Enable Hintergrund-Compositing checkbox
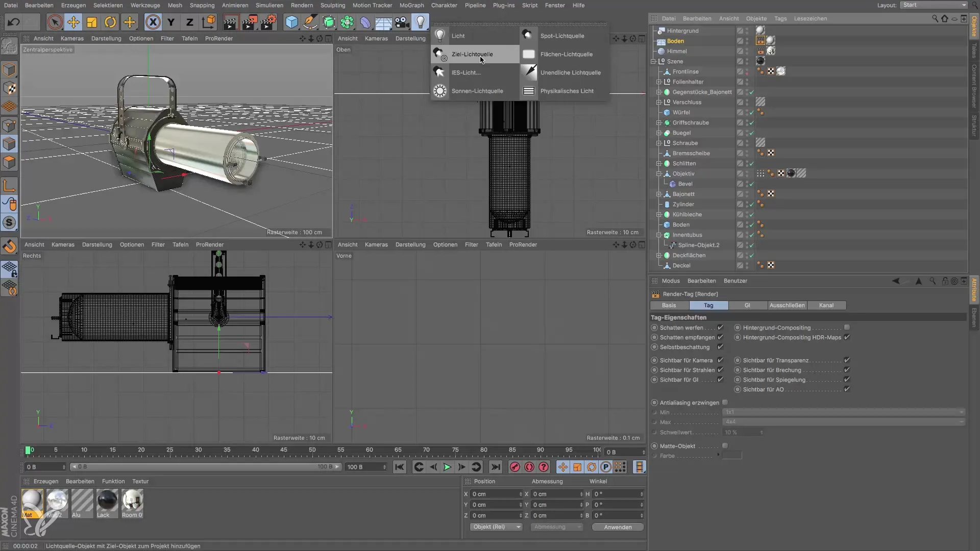This screenshot has width=980, height=551. point(847,328)
